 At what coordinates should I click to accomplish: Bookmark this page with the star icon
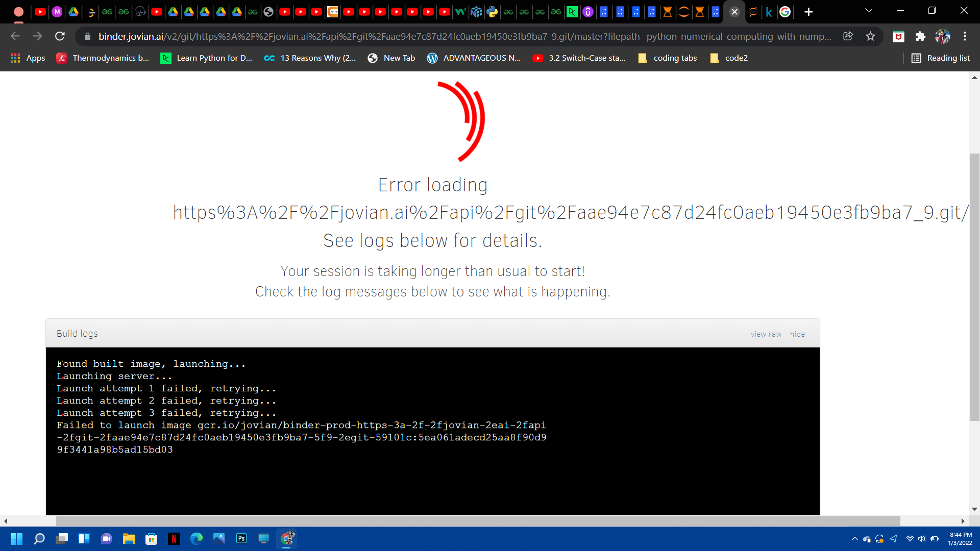coord(870,36)
